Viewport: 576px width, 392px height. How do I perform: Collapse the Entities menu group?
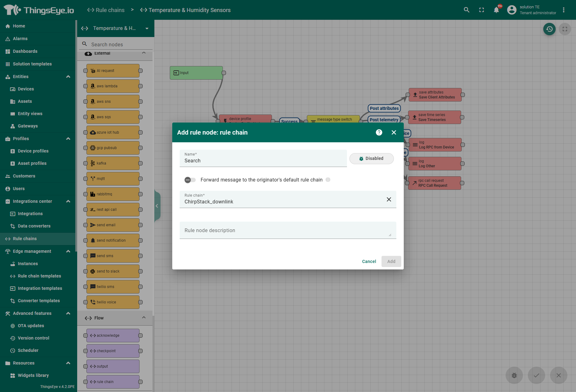click(x=68, y=77)
